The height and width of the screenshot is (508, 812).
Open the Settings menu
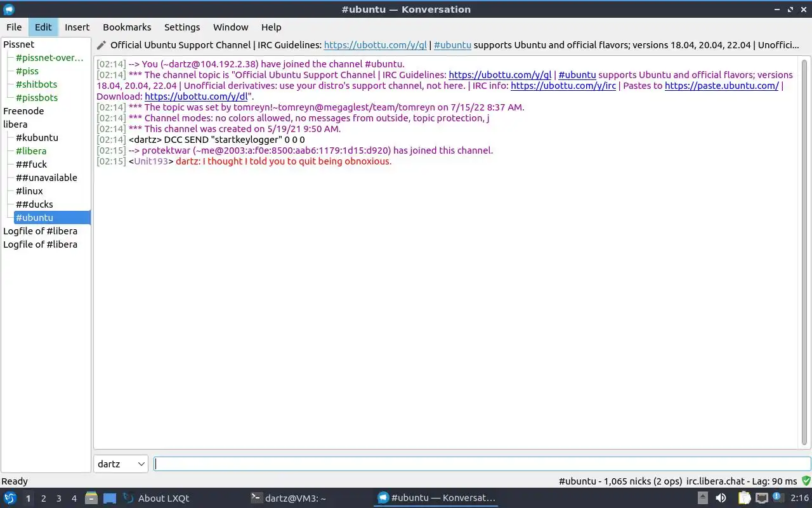[182, 27]
